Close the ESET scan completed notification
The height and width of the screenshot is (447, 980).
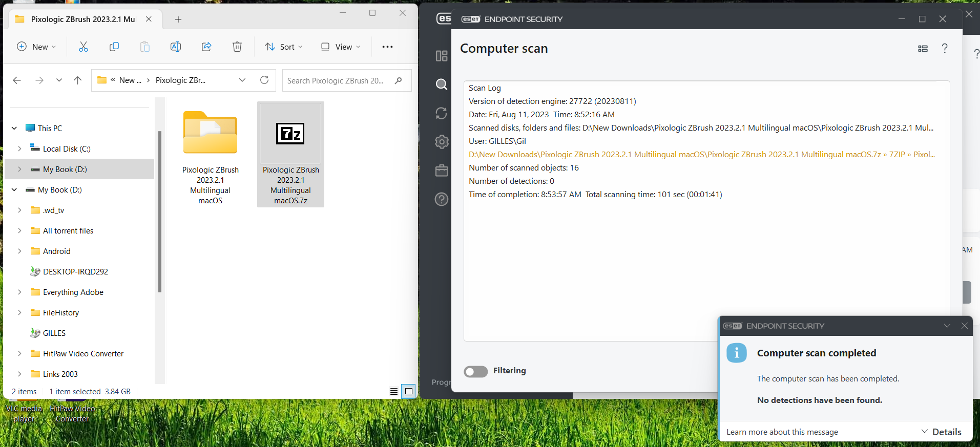tap(965, 326)
